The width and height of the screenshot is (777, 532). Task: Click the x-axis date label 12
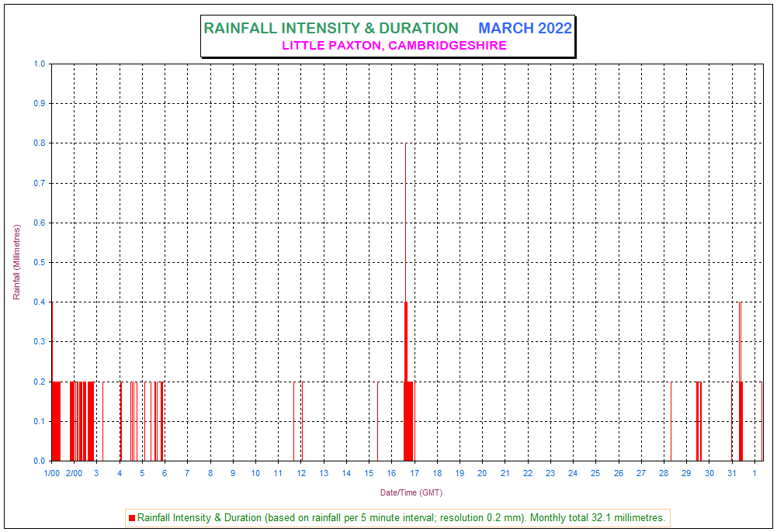tap(301, 473)
